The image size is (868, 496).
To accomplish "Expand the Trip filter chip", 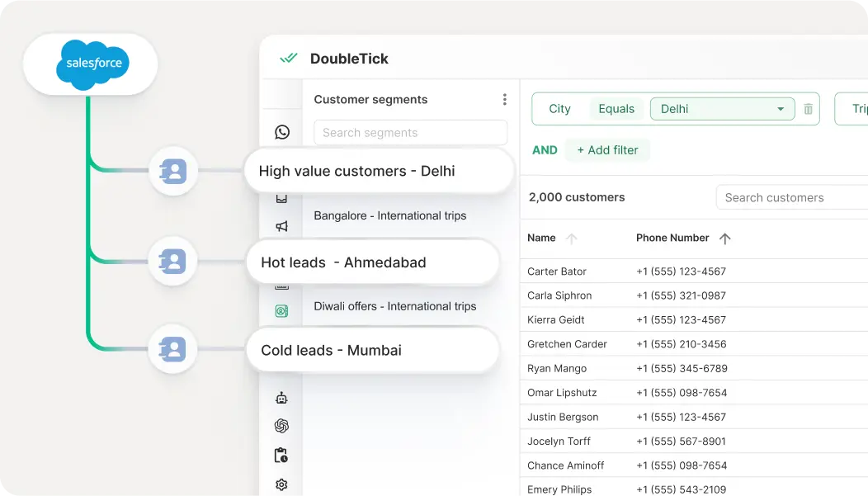I will [856, 108].
